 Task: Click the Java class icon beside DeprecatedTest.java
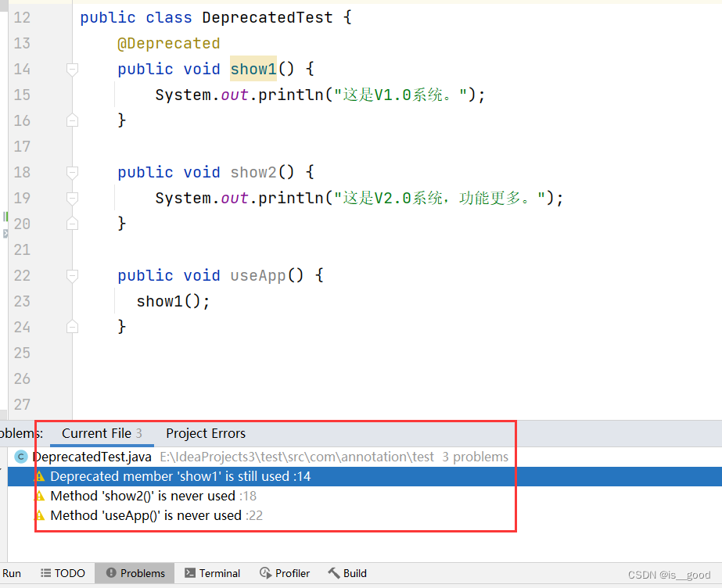tap(20, 457)
